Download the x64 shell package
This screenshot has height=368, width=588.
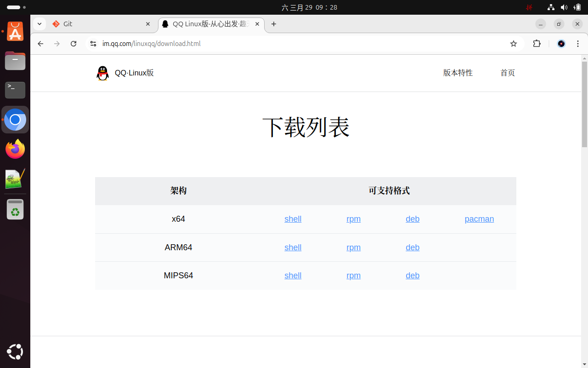tap(293, 219)
